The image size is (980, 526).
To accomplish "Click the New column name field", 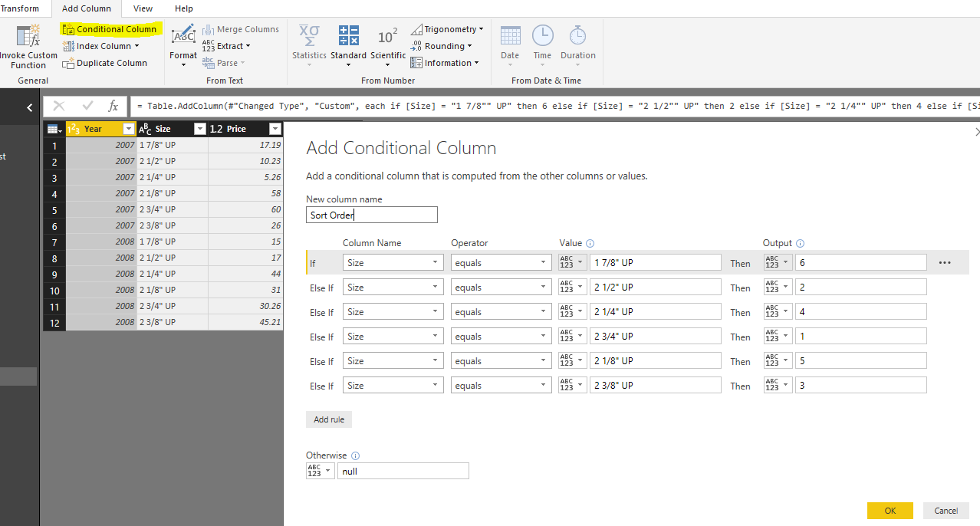I will 372,215.
